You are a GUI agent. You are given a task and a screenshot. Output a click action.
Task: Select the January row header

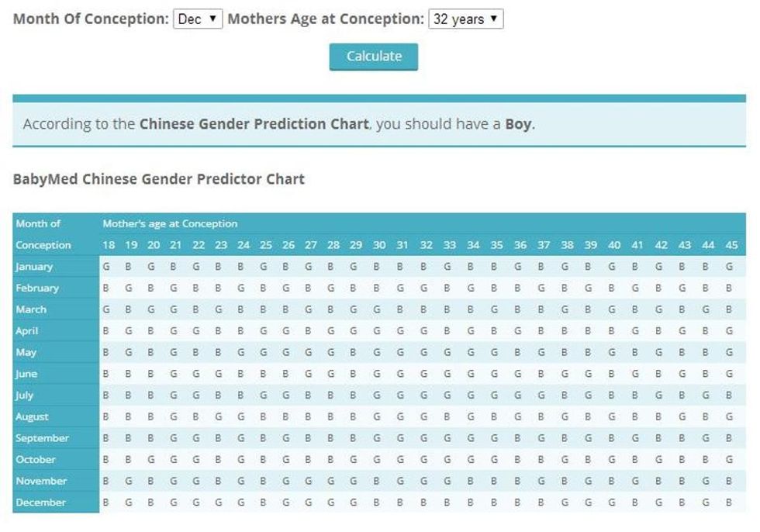pos(35,267)
